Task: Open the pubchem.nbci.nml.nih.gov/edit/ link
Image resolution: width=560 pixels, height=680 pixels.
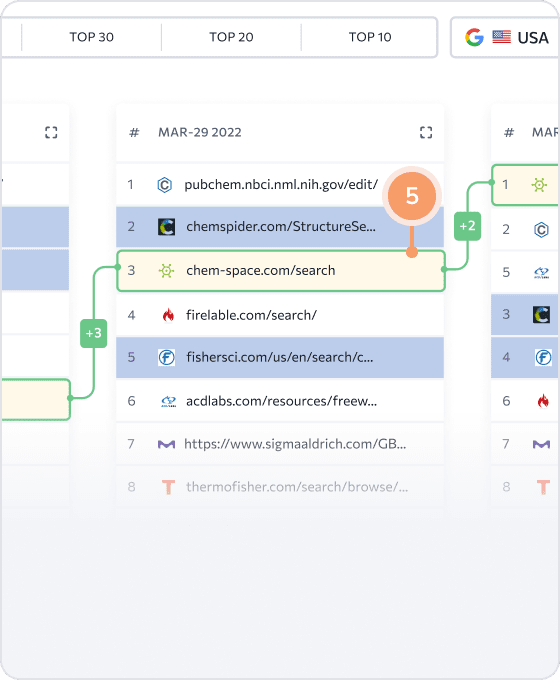Action: pyautogui.click(x=281, y=185)
